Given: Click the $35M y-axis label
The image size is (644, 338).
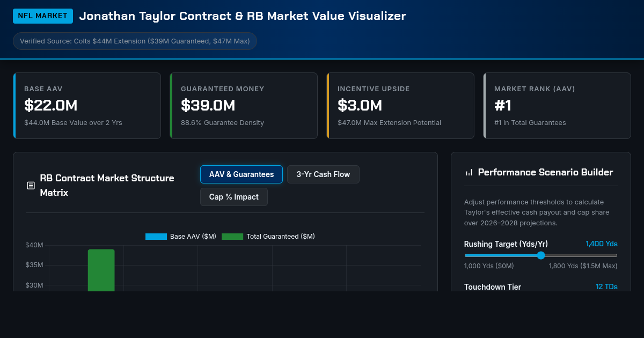Looking at the screenshot, I should pyautogui.click(x=34, y=265).
